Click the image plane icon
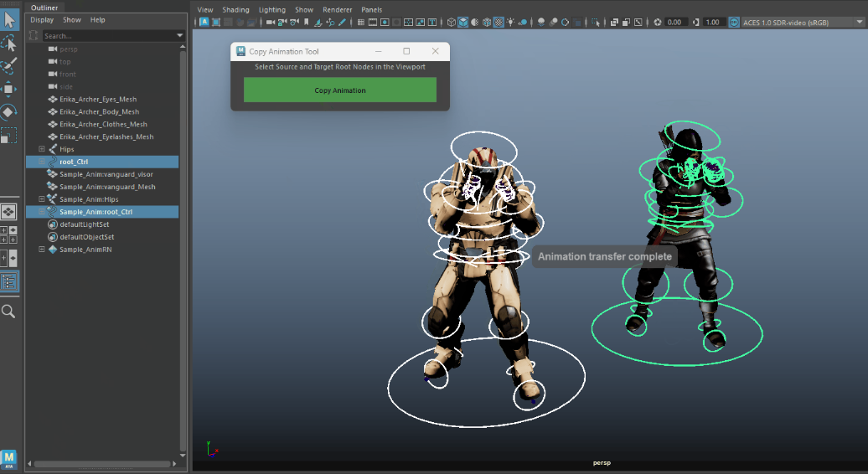The height and width of the screenshot is (474, 868). [x=318, y=22]
